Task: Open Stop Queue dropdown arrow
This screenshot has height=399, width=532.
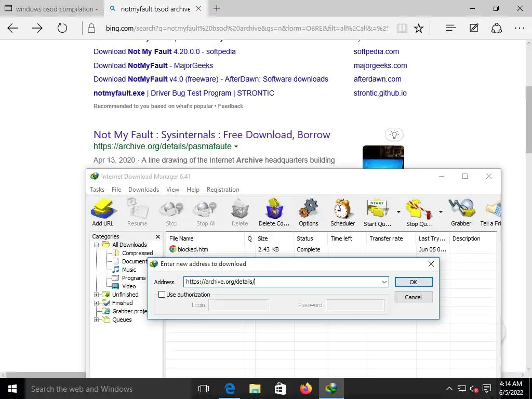Action: [441, 212]
